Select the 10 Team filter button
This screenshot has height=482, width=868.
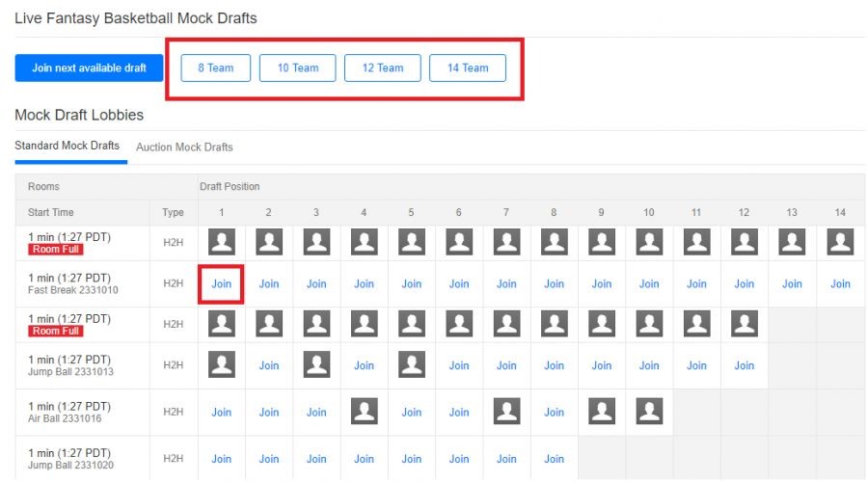pos(298,68)
